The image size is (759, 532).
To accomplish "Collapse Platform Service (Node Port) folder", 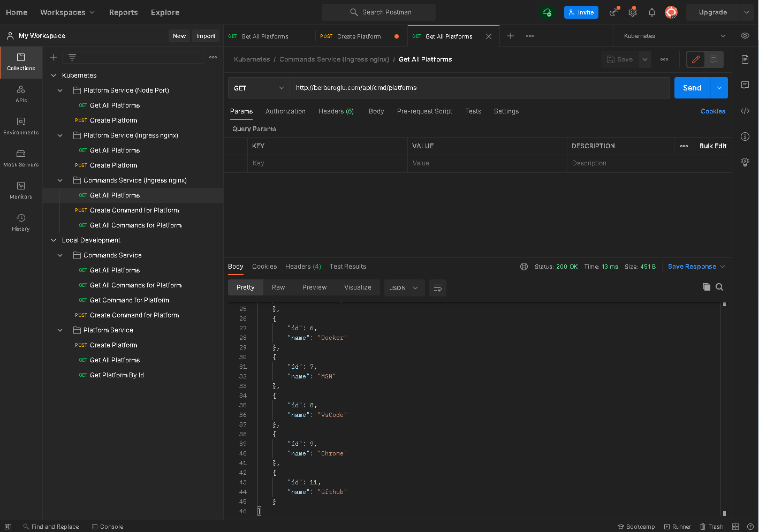I will pos(60,90).
